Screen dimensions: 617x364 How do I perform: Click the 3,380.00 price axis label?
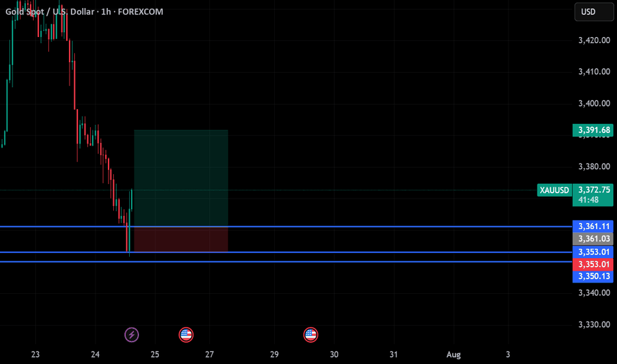pos(594,167)
